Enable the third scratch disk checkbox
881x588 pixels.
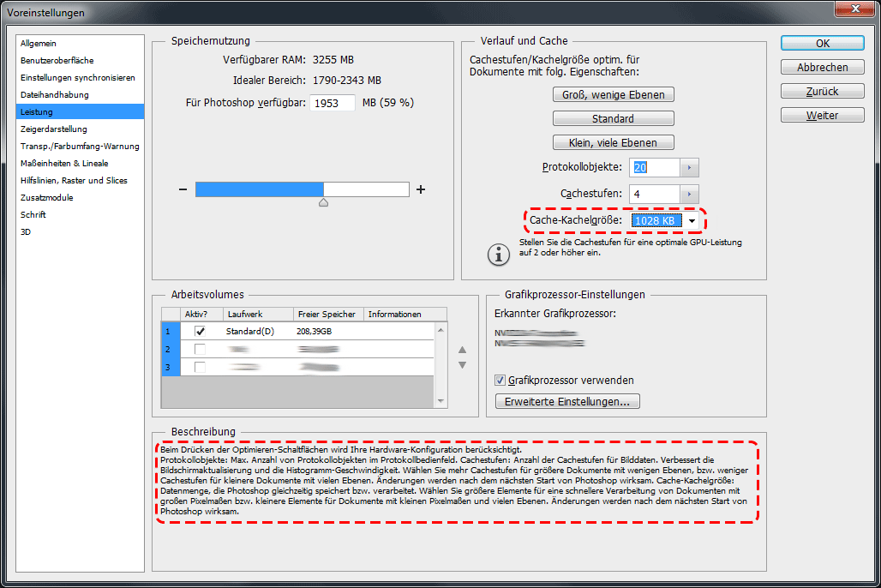tap(200, 367)
